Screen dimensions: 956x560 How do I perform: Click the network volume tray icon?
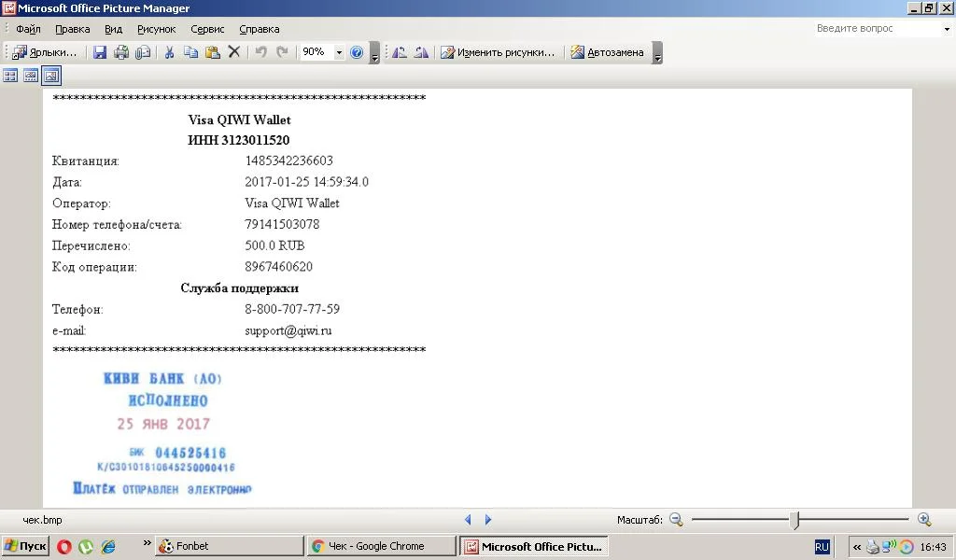[x=890, y=546]
